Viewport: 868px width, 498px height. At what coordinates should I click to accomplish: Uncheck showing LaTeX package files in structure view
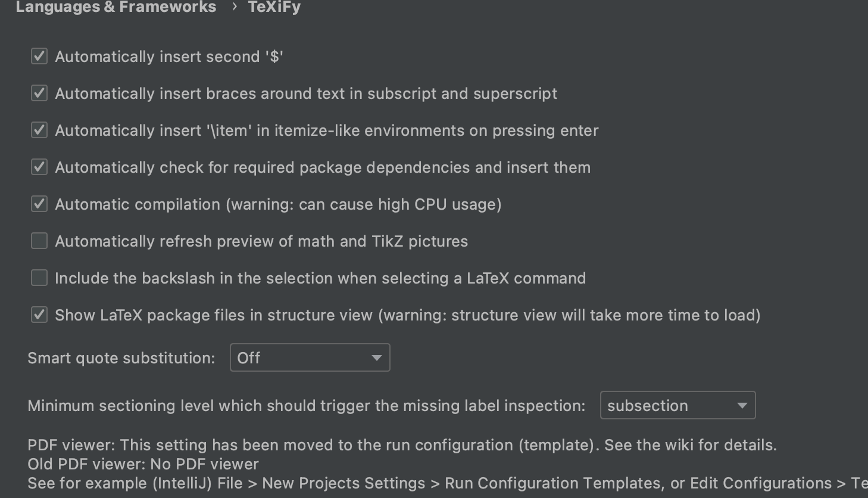click(x=39, y=315)
